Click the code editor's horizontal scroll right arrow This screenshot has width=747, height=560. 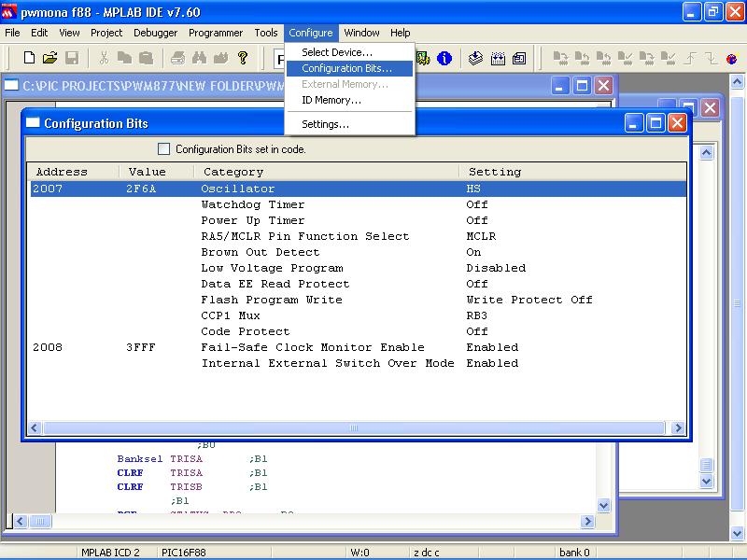587,522
